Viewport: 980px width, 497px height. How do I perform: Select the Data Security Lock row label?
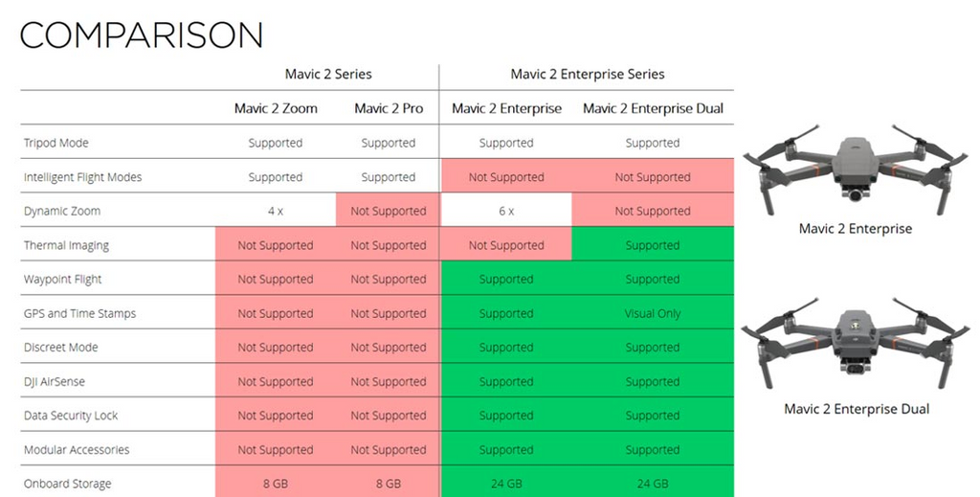[x=70, y=416]
